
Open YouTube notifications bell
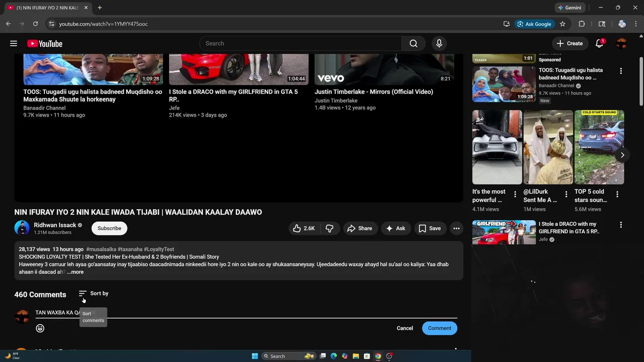(x=599, y=44)
